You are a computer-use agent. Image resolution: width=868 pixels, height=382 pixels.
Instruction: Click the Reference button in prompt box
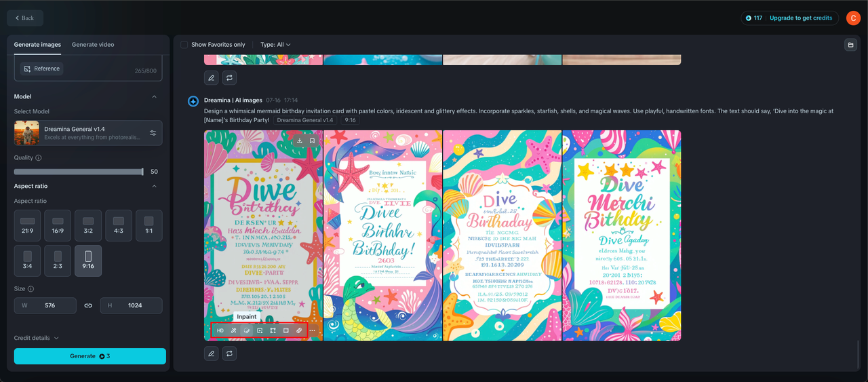(42, 69)
